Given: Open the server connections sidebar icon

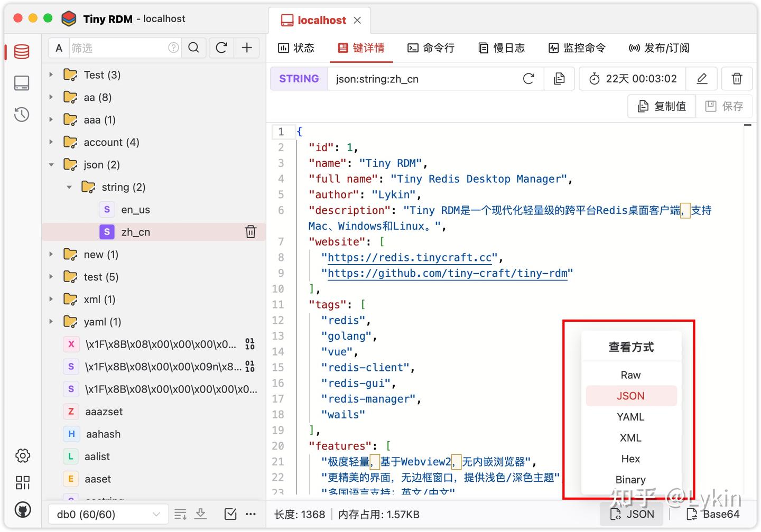Looking at the screenshot, I should point(22,83).
